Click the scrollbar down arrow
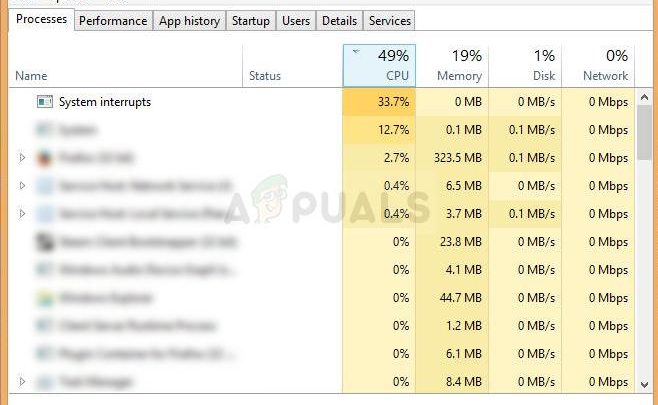Screen dimensions: 658x405 (x=646, y=383)
